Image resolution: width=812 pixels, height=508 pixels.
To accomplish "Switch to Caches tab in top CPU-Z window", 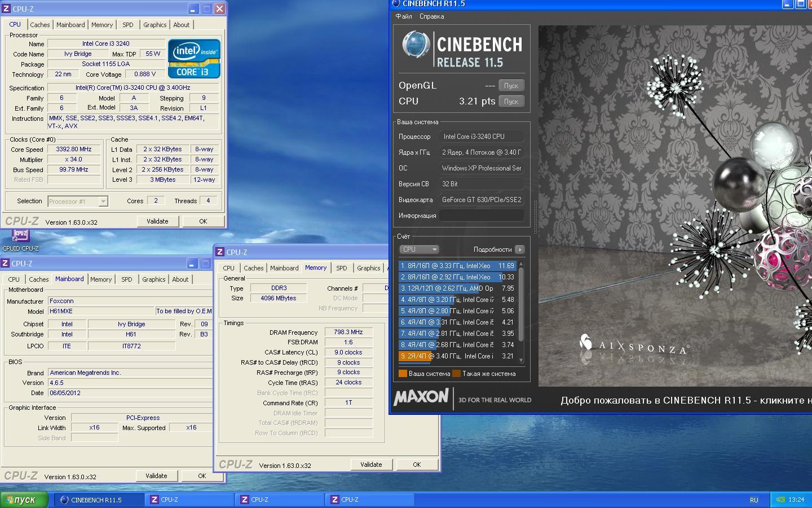I will click(40, 25).
